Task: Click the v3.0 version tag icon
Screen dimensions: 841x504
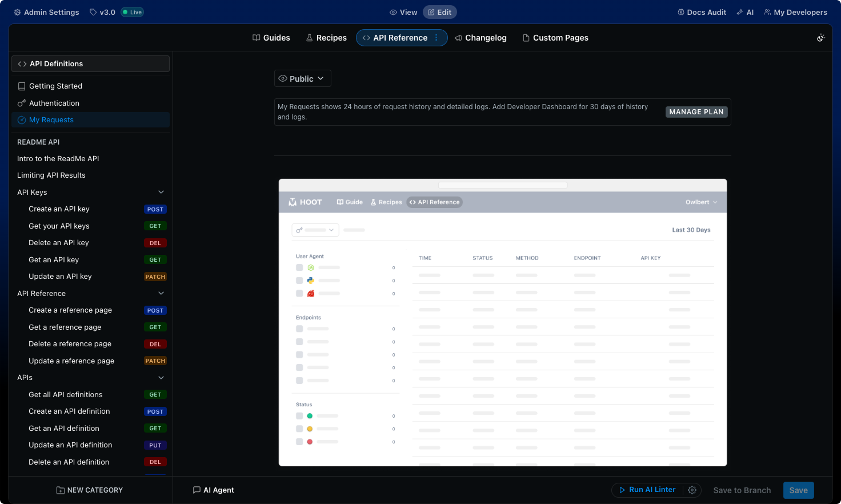Action: click(x=93, y=12)
